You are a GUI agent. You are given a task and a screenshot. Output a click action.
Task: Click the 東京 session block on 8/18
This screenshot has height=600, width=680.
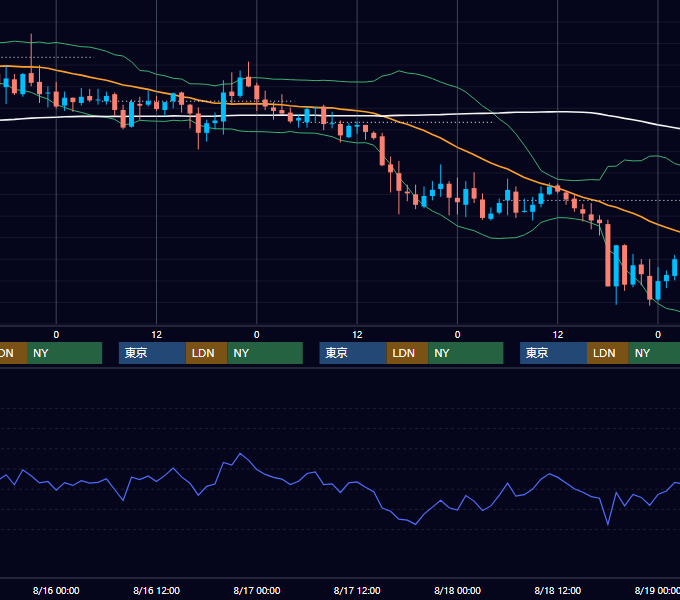(553, 353)
